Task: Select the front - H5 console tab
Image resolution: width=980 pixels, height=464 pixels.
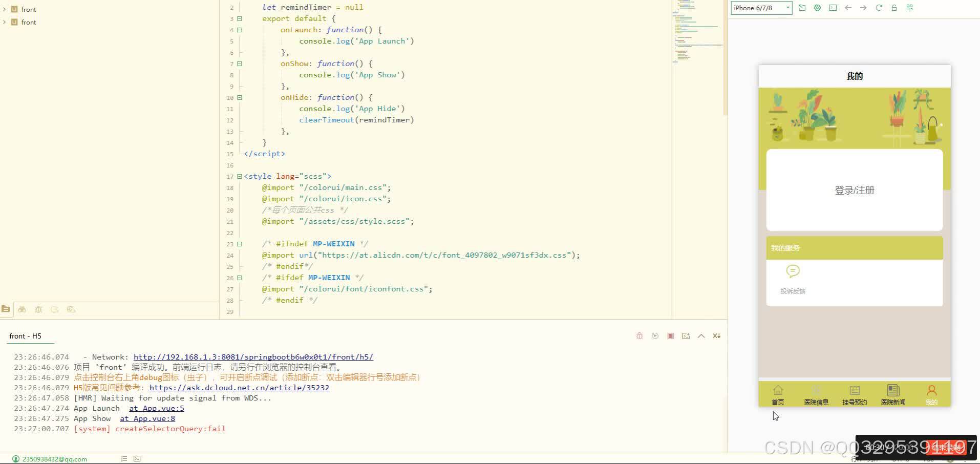Action: pyautogui.click(x=25, y=336)
